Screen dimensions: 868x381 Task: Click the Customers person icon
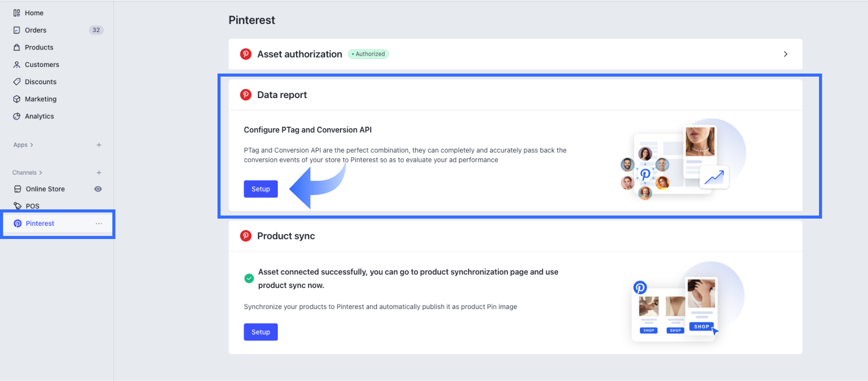point(17,65)
